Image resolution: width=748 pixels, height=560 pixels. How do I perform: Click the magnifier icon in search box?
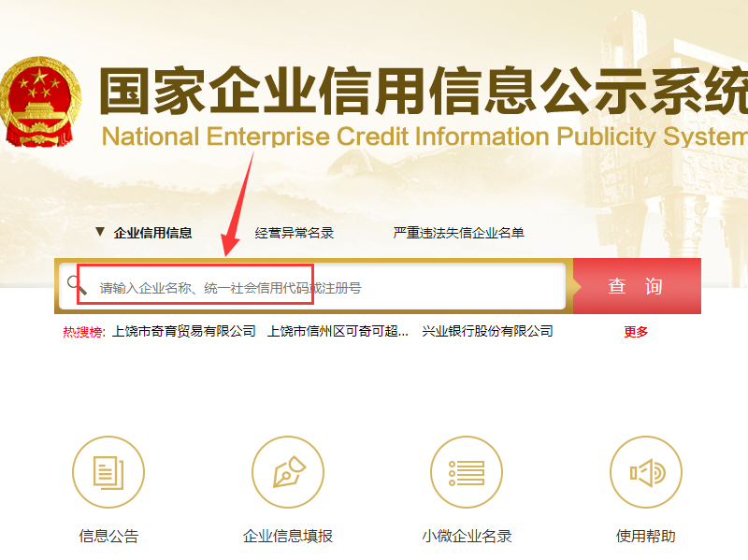click(77, 285)
